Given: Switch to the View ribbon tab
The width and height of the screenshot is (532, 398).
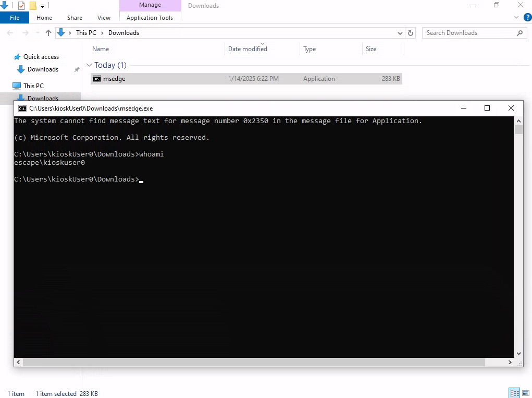Looking at the screenshot, I should click(x=104, y=18).
